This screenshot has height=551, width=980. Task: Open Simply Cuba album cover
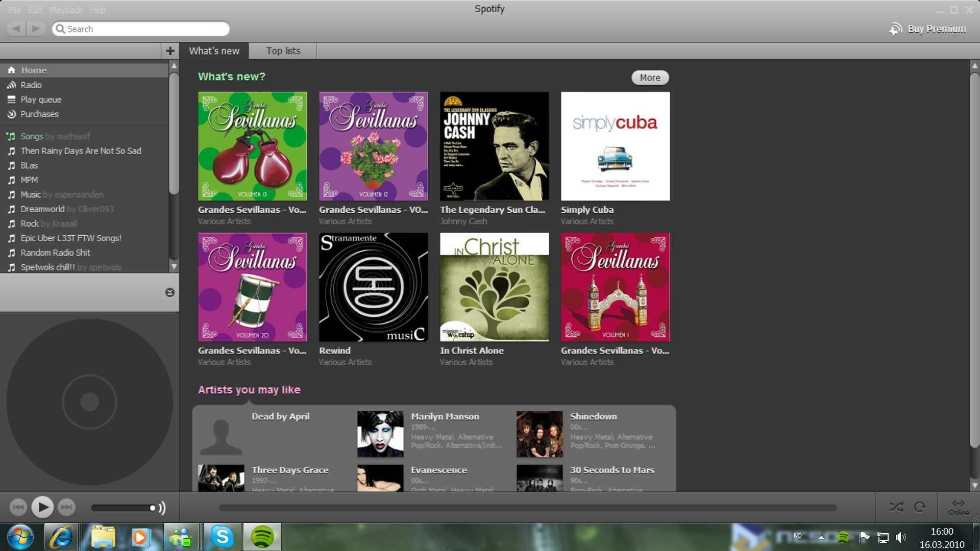[616, 146]
